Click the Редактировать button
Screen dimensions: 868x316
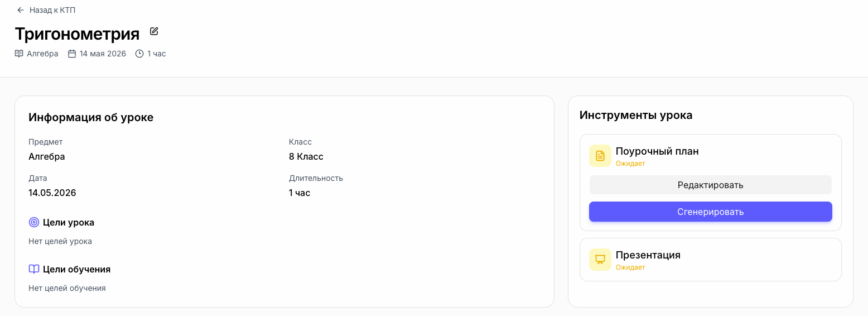711,185
